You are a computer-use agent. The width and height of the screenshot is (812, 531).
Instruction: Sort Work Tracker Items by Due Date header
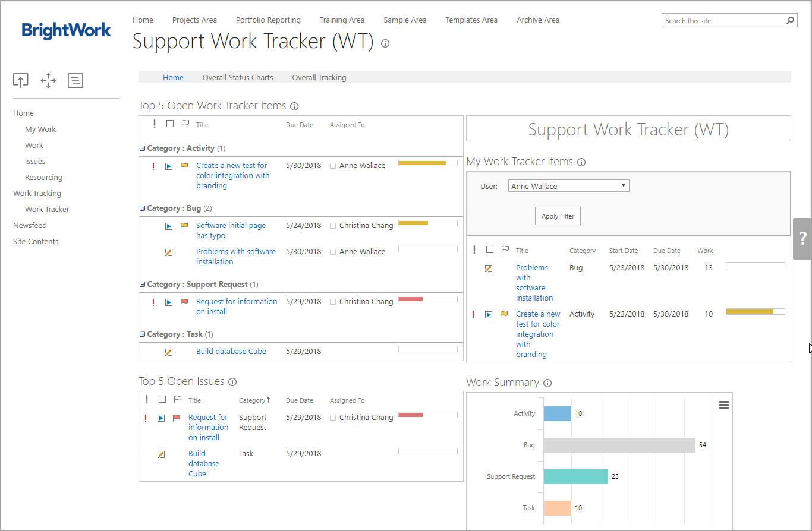pos(300,125)
